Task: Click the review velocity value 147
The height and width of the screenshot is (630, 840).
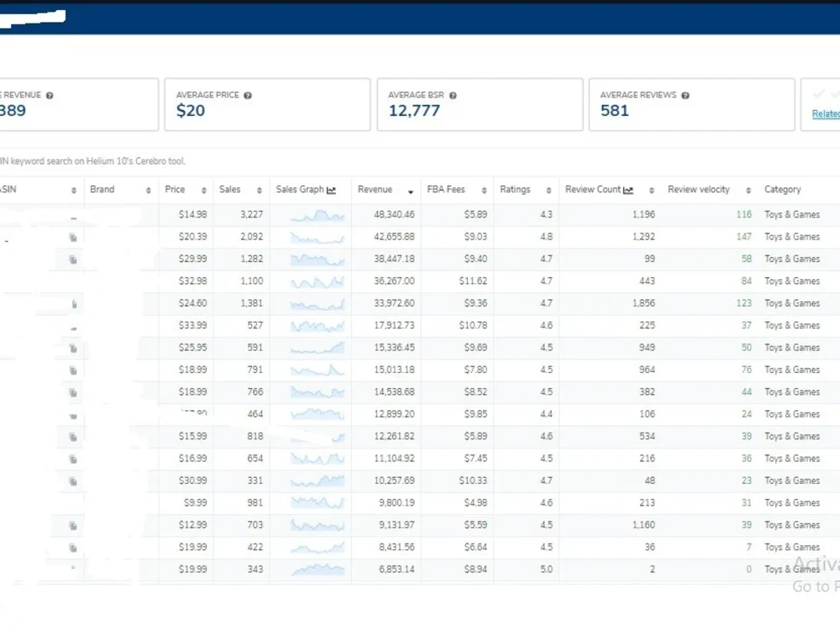Action: point(743,237)
